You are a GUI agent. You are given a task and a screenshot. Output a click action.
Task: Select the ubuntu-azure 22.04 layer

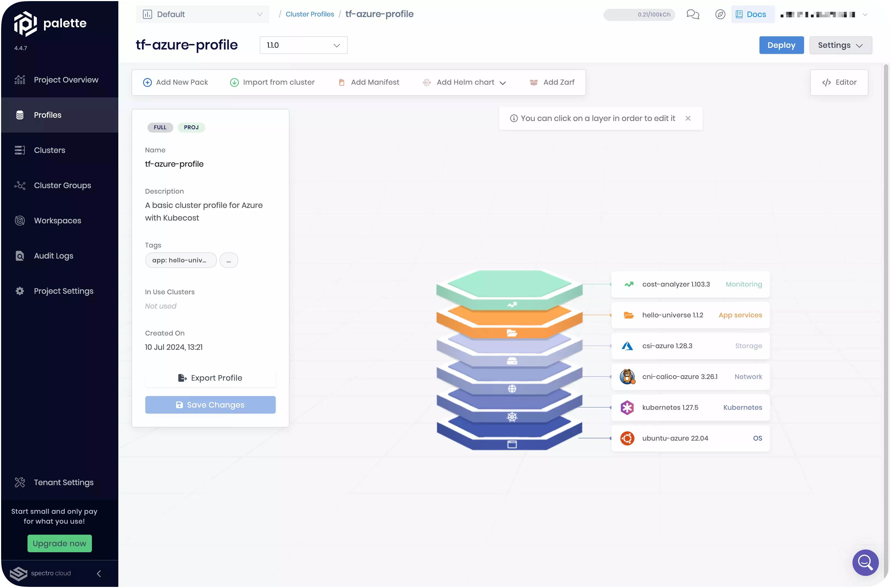(x=690, y=438)
